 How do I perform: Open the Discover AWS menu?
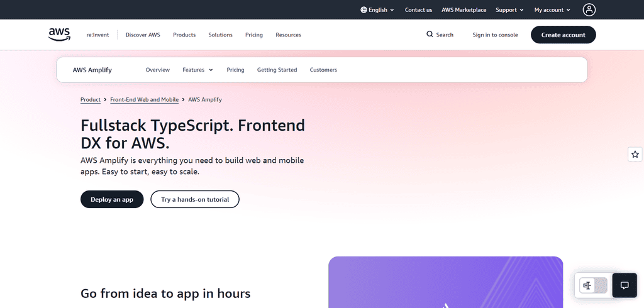(x=143, y=35)
